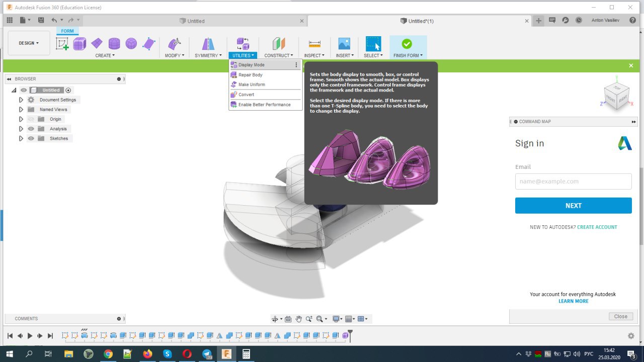Open timeline settings gear icon

(631, 336)
